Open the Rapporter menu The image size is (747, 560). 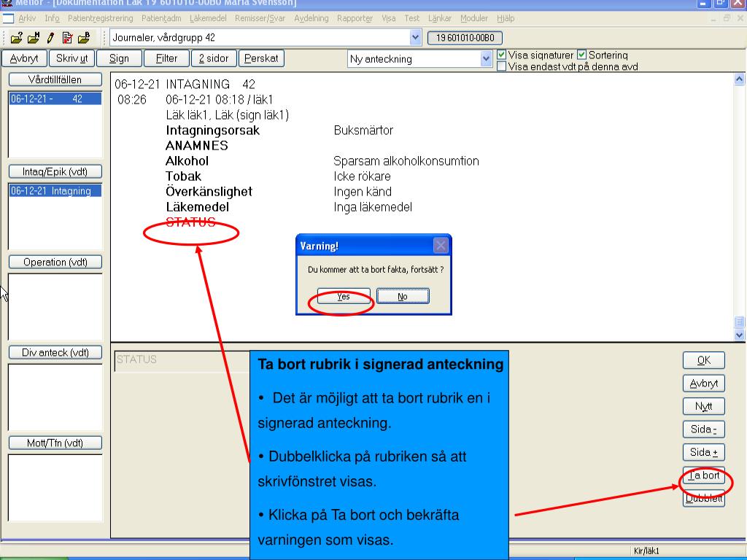point(355,18)
